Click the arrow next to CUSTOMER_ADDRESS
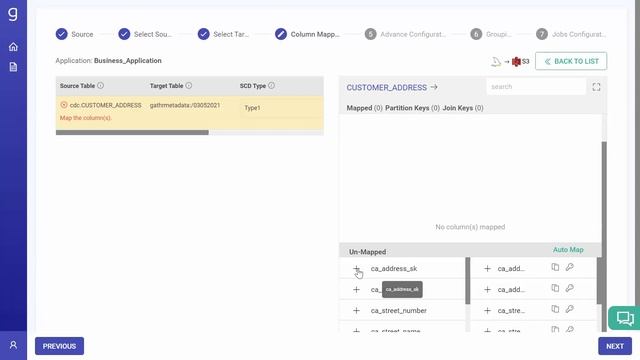Screen dimensions: 640x360 pyautogui.click(x=434, y=87)
